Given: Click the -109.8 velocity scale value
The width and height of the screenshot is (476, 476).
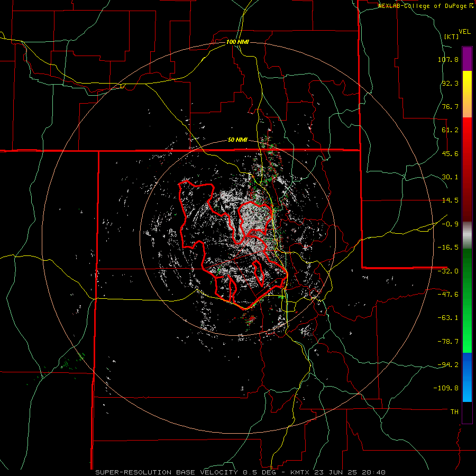Looking at the screenshot, I should pos(446,388).
